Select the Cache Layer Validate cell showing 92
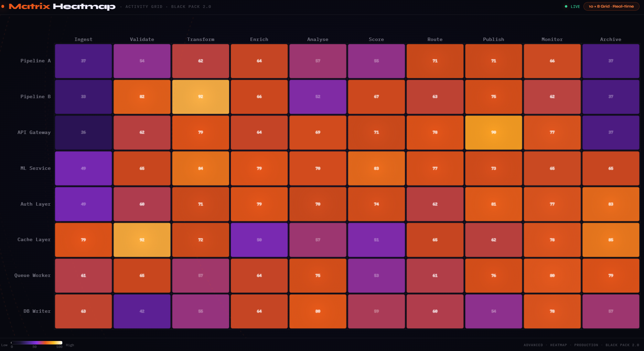644x351 pixels. click(x=142, y=239)
